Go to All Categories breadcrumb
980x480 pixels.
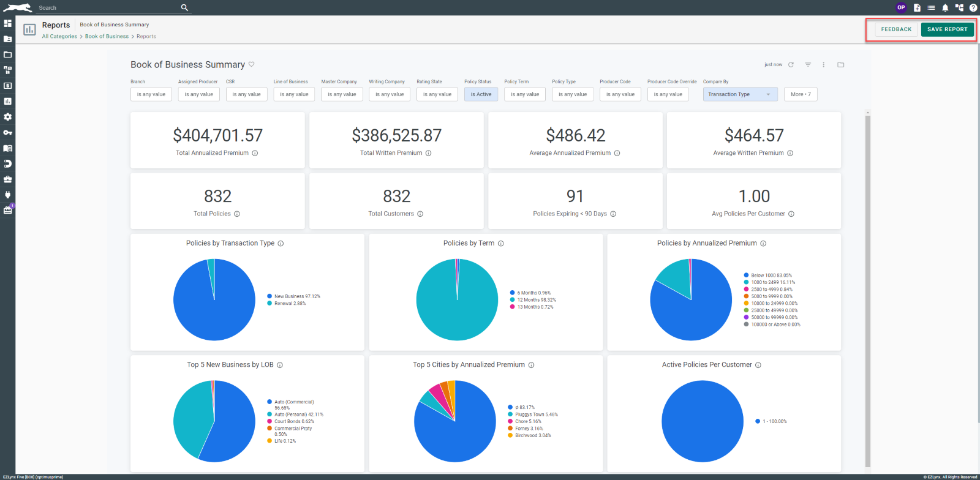(59, 36)
